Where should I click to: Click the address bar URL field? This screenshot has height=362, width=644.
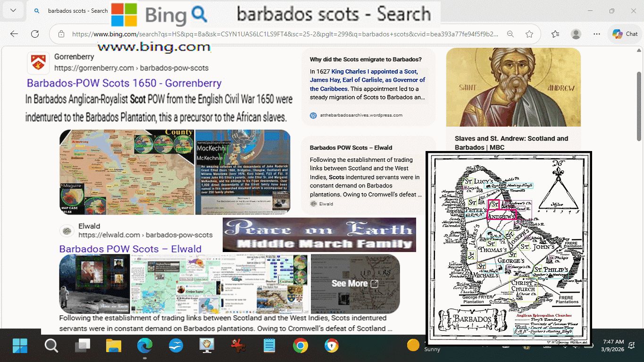[x=283, y=34]
